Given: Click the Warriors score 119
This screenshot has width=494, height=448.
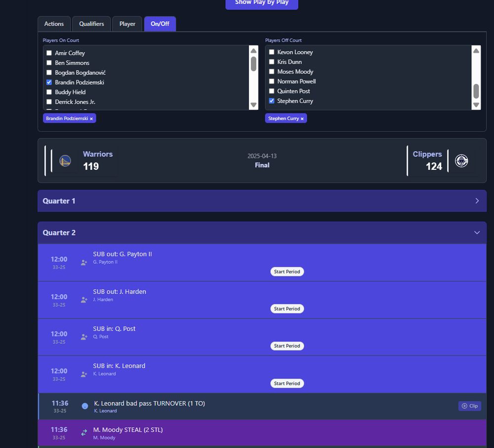Looking at the screenshot, I should point(91,166).
